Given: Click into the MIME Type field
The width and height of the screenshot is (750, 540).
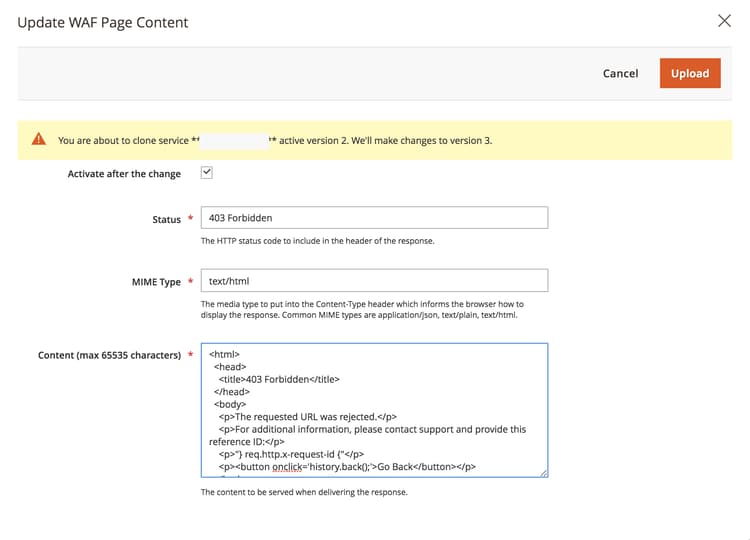Looking at the screenshot, I should pos(374,281).
